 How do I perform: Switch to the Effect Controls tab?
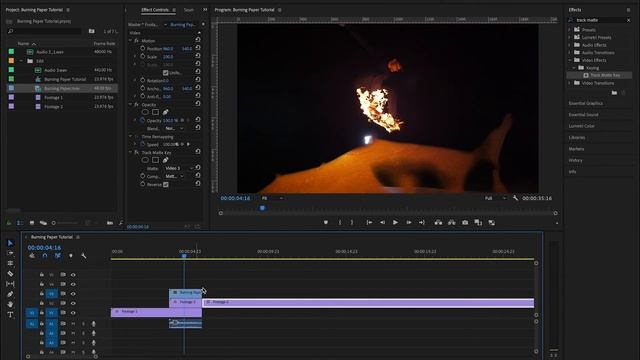click(x=155, y=10)
